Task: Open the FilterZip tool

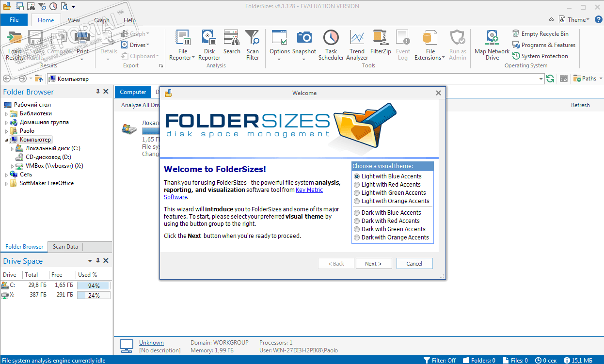Action: coord(381,43)
